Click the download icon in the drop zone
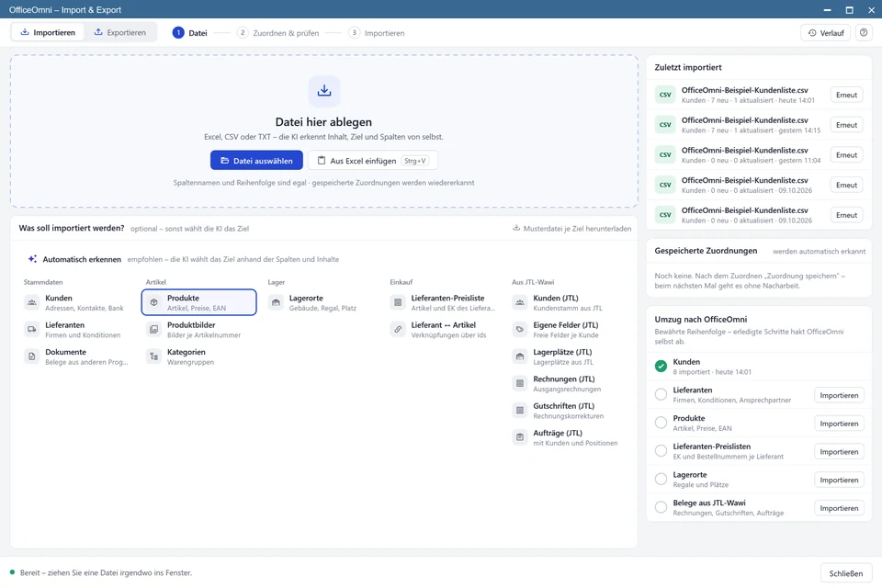 pyautogui.click(x=324, y=91)
